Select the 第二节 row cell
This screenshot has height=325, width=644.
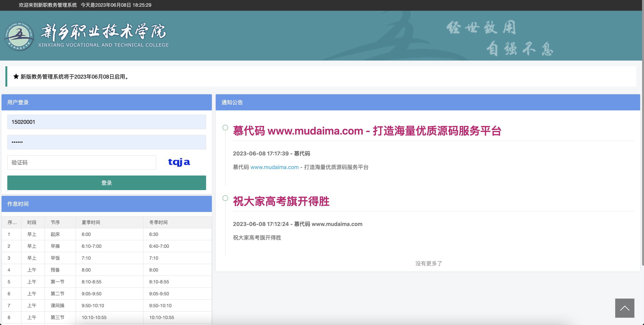click(60, 294)
